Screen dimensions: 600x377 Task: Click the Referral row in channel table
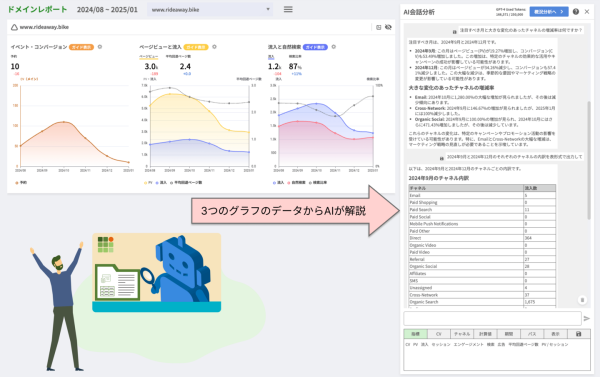click(482, 259)
